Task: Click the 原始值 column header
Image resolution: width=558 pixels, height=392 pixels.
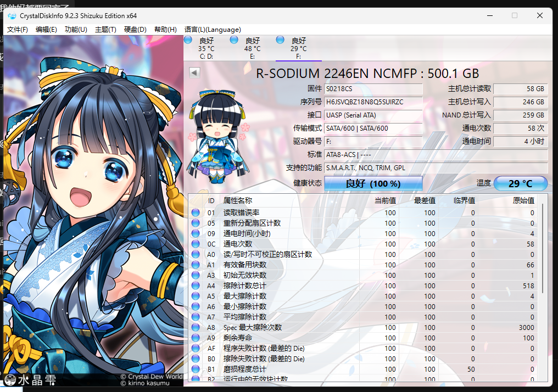Action: click(x=508, y=200)
